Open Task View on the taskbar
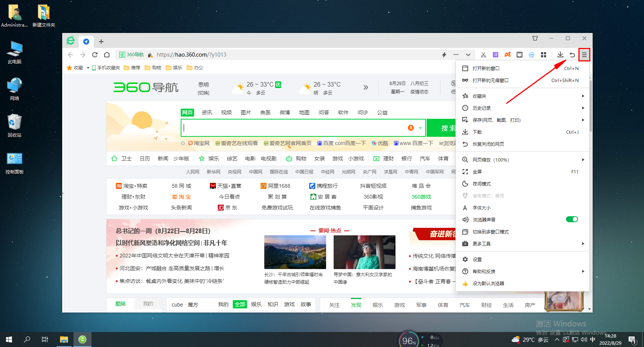The height and width of the screenshot is (347, 644). pyautogui.click(x=45, y=340)
